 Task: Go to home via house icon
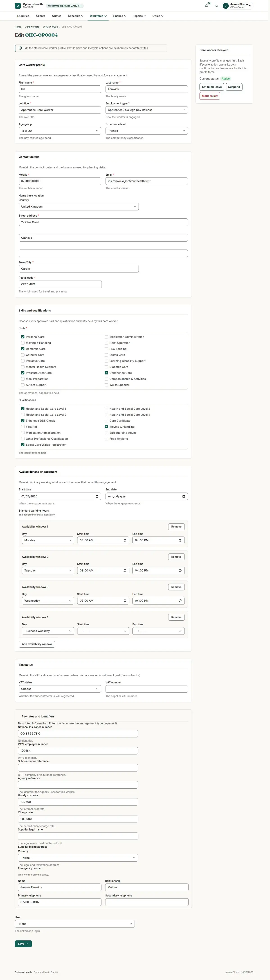click(x=216, y=6)
